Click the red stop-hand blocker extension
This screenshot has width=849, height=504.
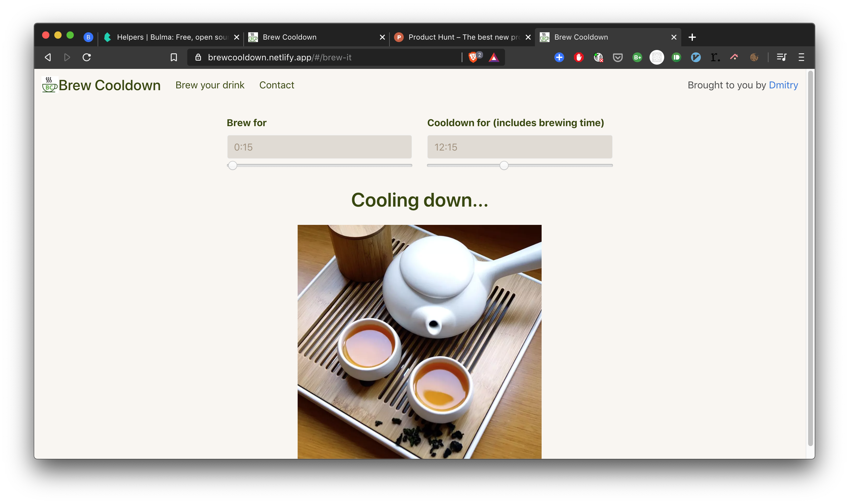point(579,57)
